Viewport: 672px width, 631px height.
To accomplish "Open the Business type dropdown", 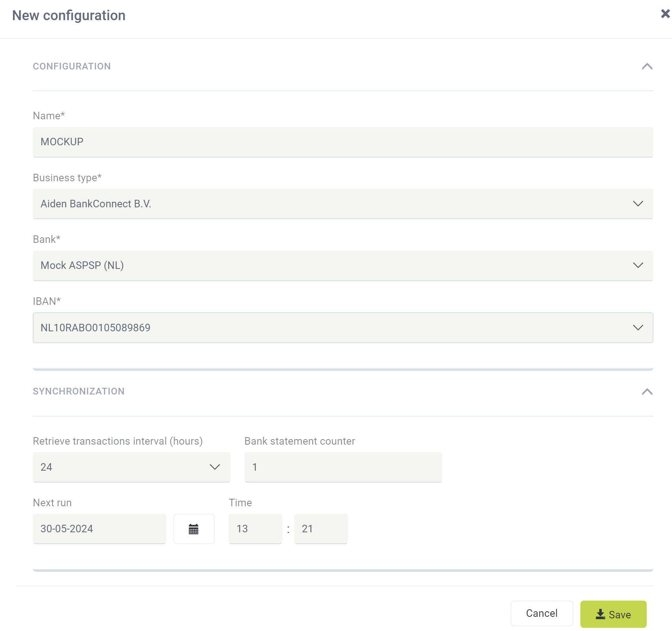I will tap(342, 204).
